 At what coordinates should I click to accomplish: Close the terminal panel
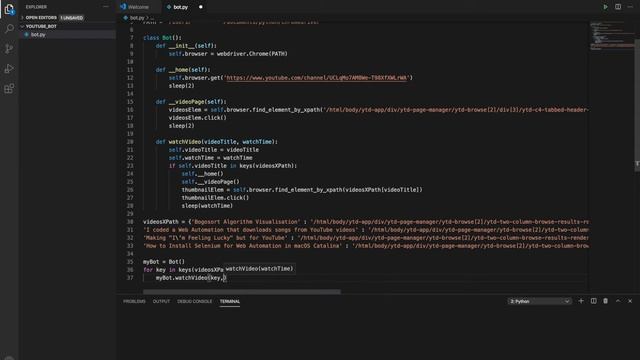click(x=630, y=301)
